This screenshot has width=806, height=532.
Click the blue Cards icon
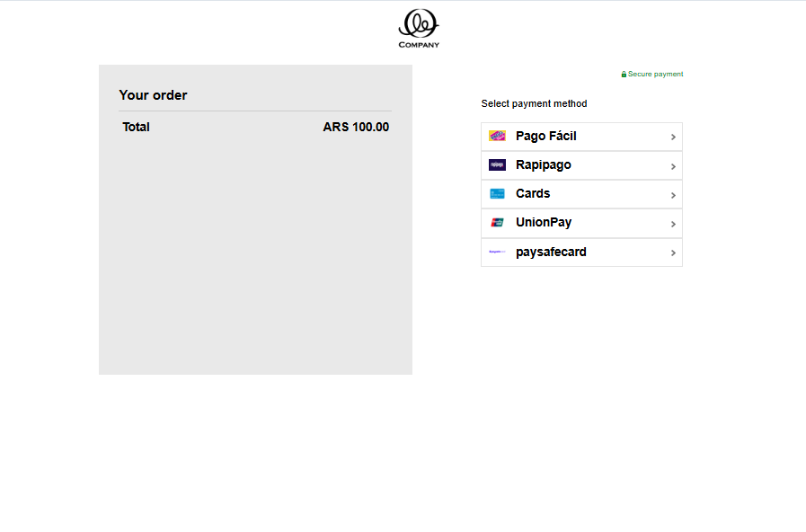tap(497, 194)
